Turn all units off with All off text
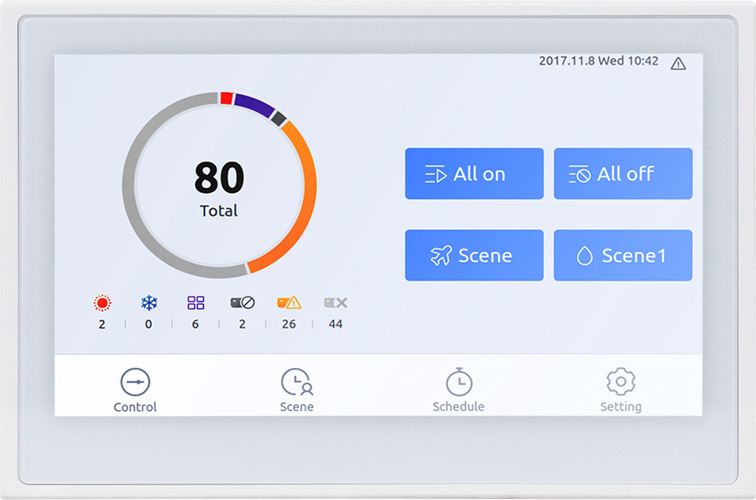Viewport: 756px width, 500px height. tap(625, 174)
